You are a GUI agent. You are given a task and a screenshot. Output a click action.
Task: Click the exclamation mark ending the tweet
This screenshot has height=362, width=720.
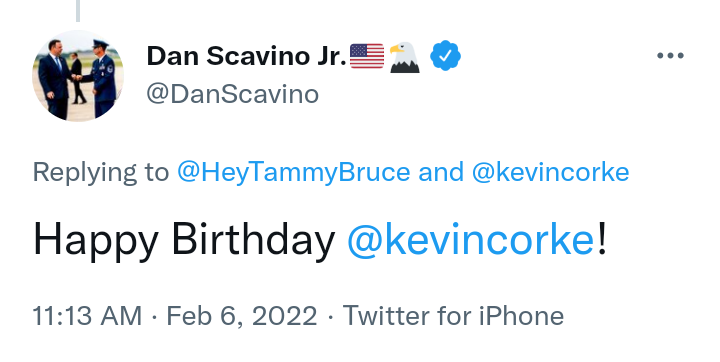pyautogui.click(x=602, y=239)
